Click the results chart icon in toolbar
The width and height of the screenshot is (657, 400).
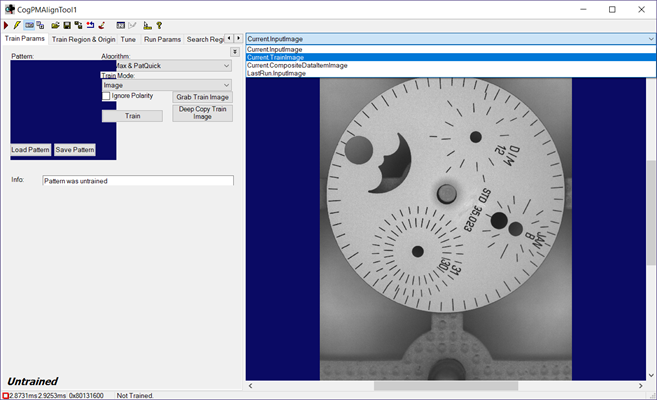(x=147, y=24)
